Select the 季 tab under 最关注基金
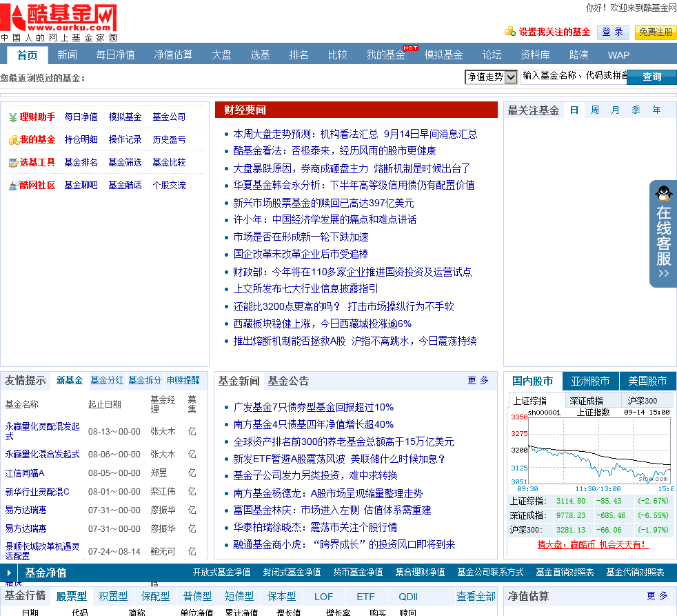The height and width of the screenshot is (616, 677). (x=636, y=110)
